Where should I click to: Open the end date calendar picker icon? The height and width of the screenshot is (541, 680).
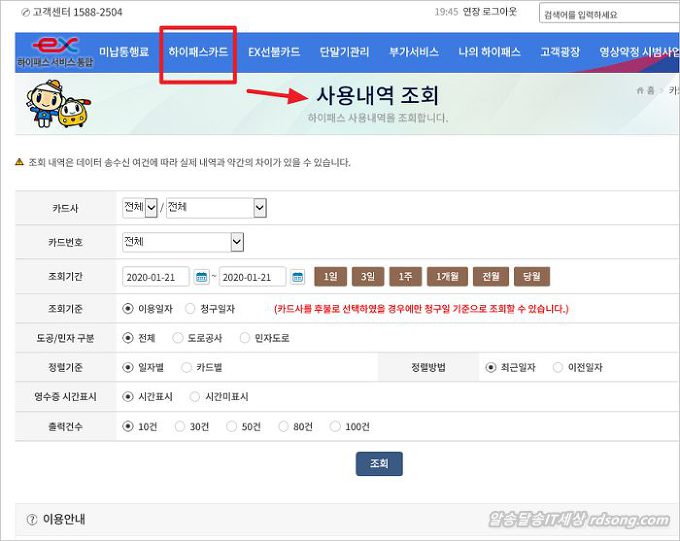click(x=297, y=277)
